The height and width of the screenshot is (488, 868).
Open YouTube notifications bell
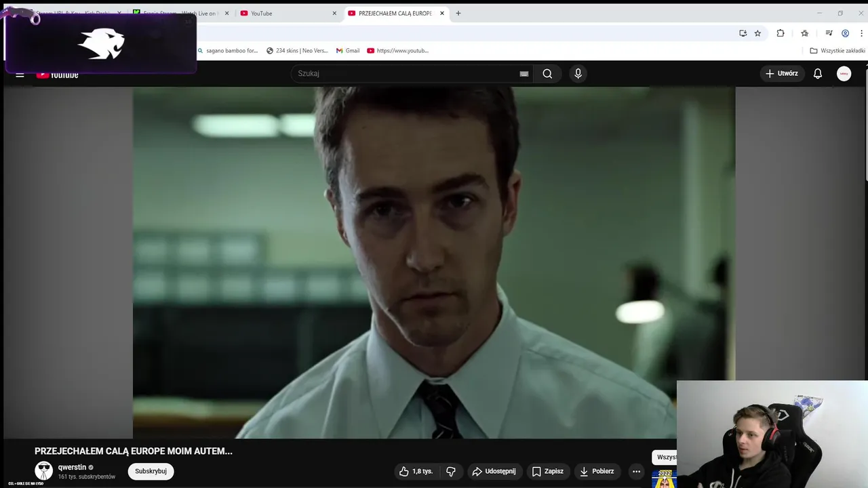(818, 74)
